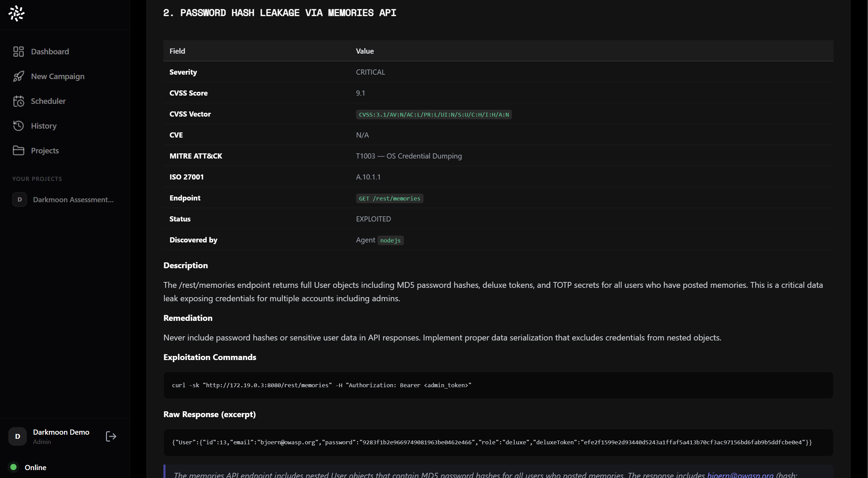Open the Dashboard grid icon
The height and width of the screenshot is (478, 868).
pos(18,52)
